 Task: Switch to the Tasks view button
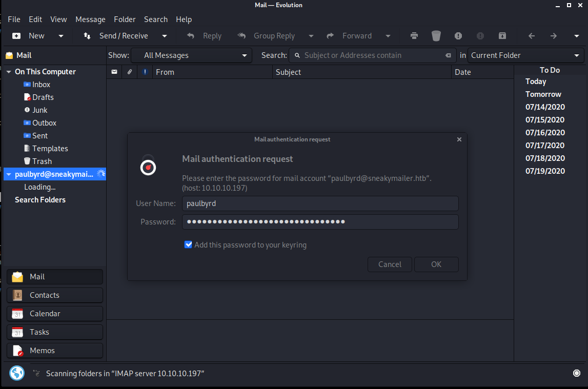(x=55, y=332)
